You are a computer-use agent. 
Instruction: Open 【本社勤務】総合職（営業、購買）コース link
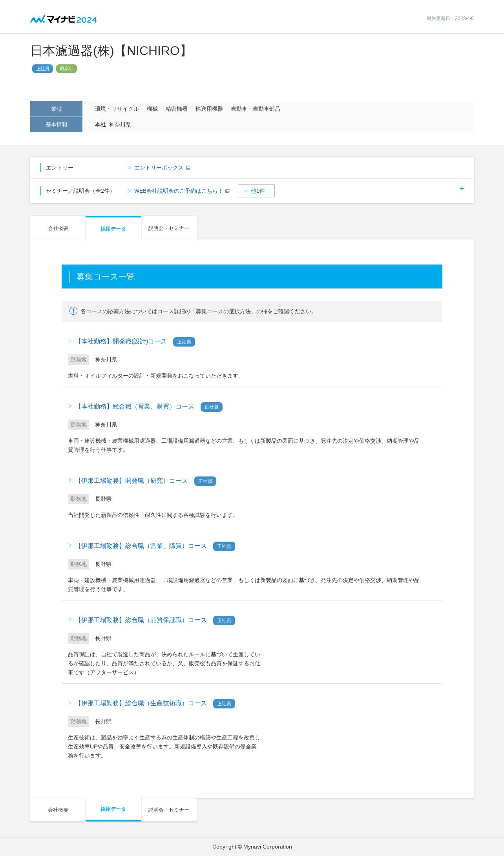134,407
